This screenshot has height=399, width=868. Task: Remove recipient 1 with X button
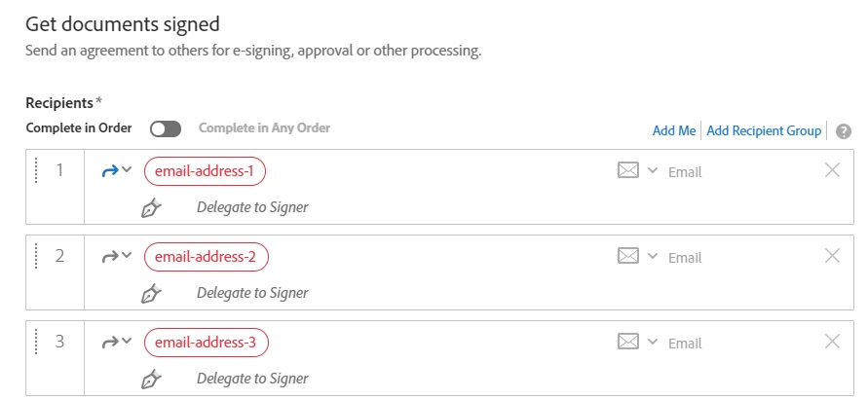pyautogui.click(x=833, y=170)
